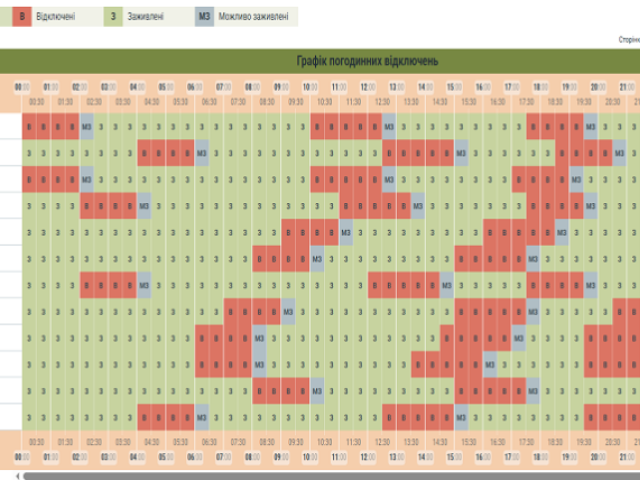Select the 06:00 hour header in bottom row
The height and width of the screenshot is (480, 640).
click(195, 456)
